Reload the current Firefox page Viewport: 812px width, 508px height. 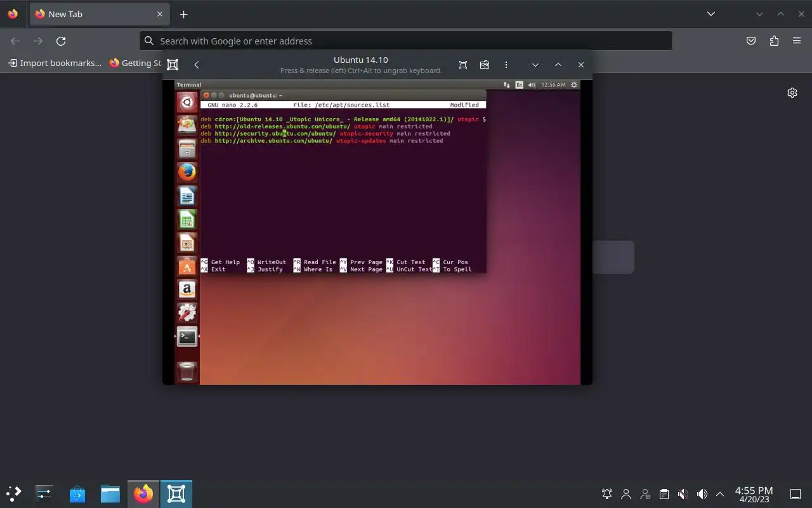pyautogui.click(x=61, y=41)
